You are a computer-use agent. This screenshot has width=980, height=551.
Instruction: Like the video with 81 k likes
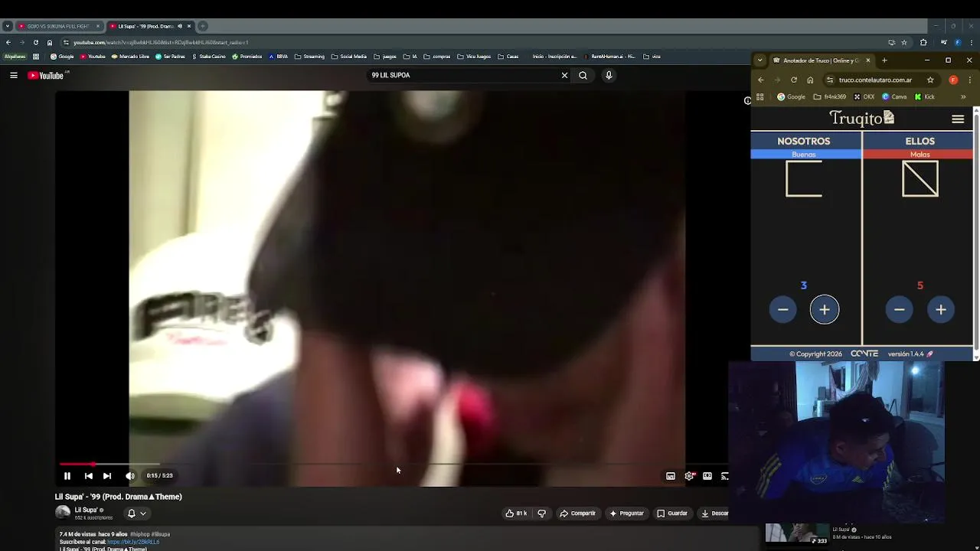pyautogui.click(x=517, y=514)
